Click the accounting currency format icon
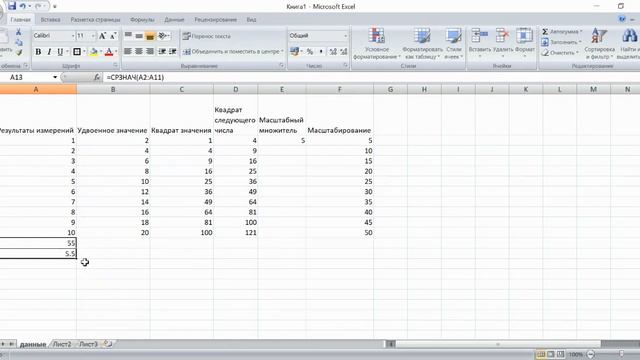Image resolution: width=640 pixels, height=360 pixels. click(x=294, y=51)
